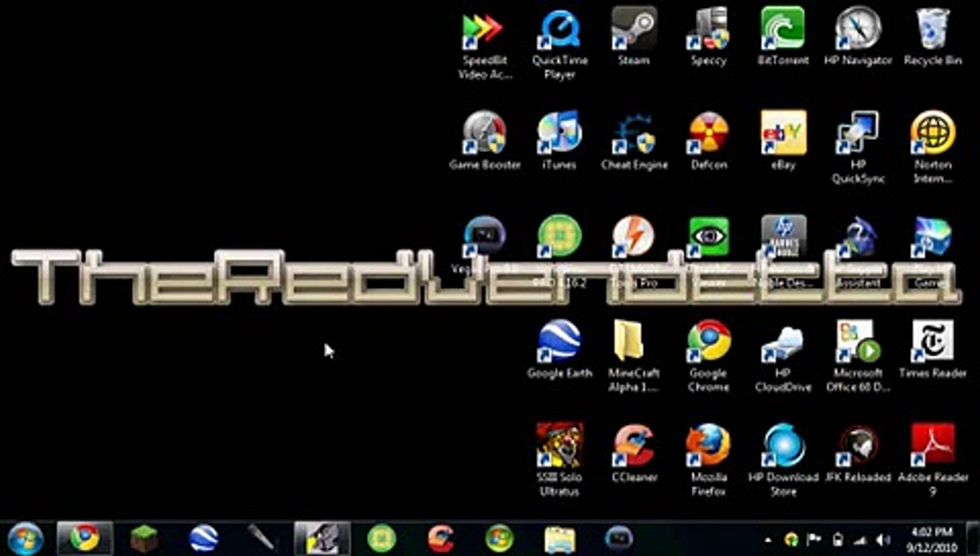Select the Google Earth desktop shortcut

point(560,349)
